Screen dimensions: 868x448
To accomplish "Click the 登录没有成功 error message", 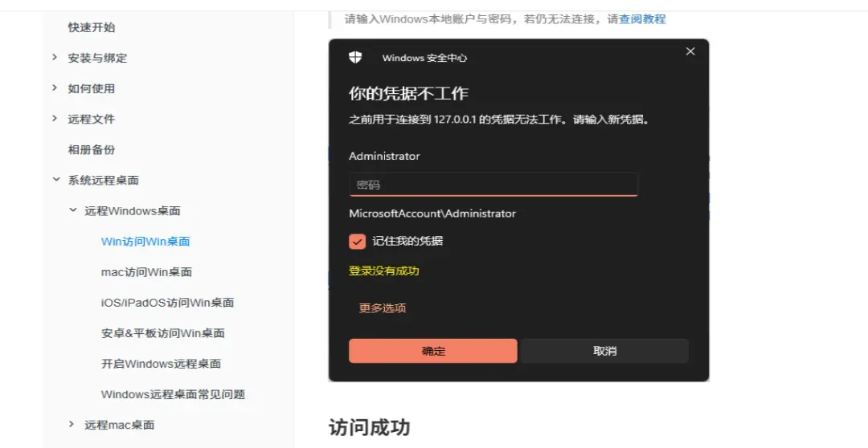I will [x=383, y=271].
